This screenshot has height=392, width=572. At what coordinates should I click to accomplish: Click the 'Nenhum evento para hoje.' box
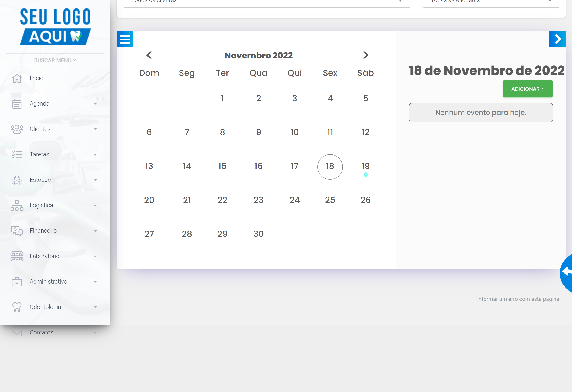click(x=481, y=113)
